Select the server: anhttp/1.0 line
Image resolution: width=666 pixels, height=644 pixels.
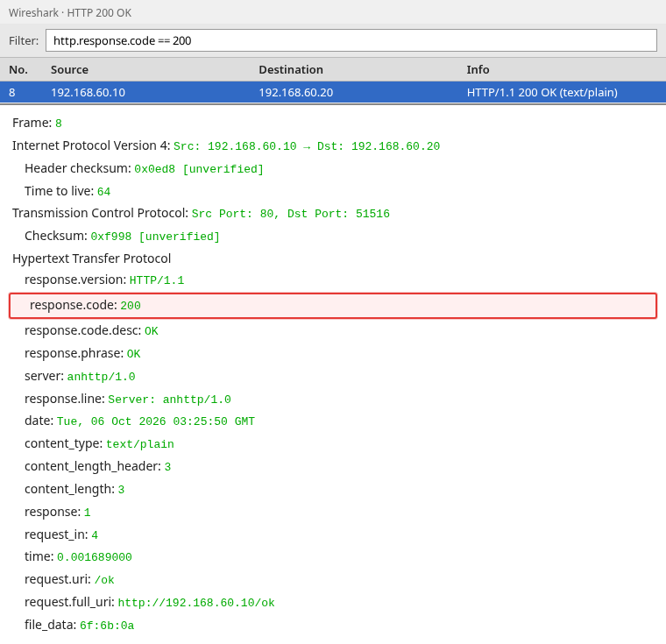80,377
